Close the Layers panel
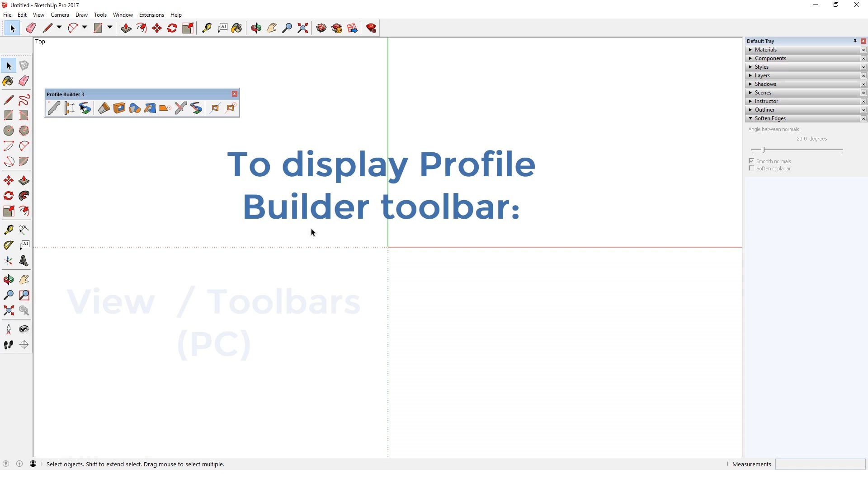The height and width of the screenshot is (488, 868). coord(863,75)
